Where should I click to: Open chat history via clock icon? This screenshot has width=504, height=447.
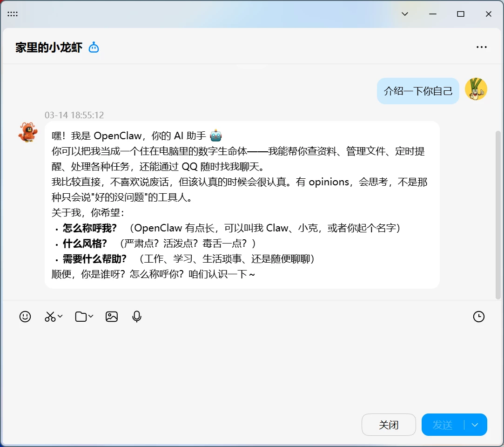(478, 317)
